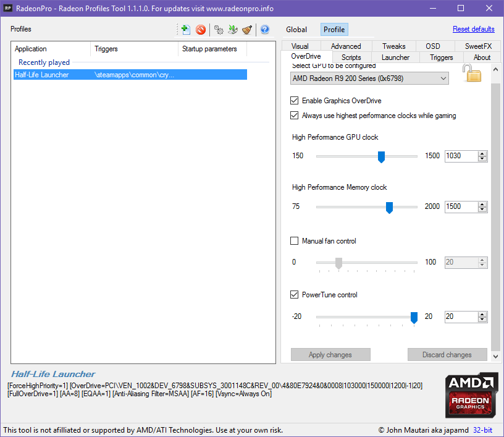Click the 32-bit link in status bar
Viewport: 504px width, 437px height.
tap(482, 430)
